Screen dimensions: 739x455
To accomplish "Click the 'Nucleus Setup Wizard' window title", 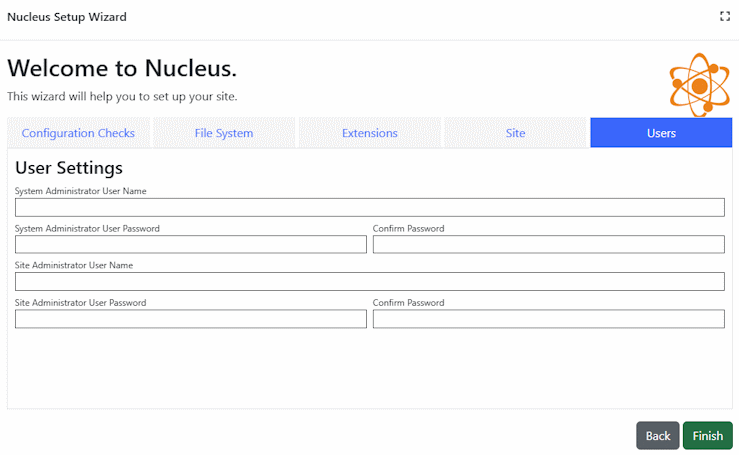I will [67, 17].
